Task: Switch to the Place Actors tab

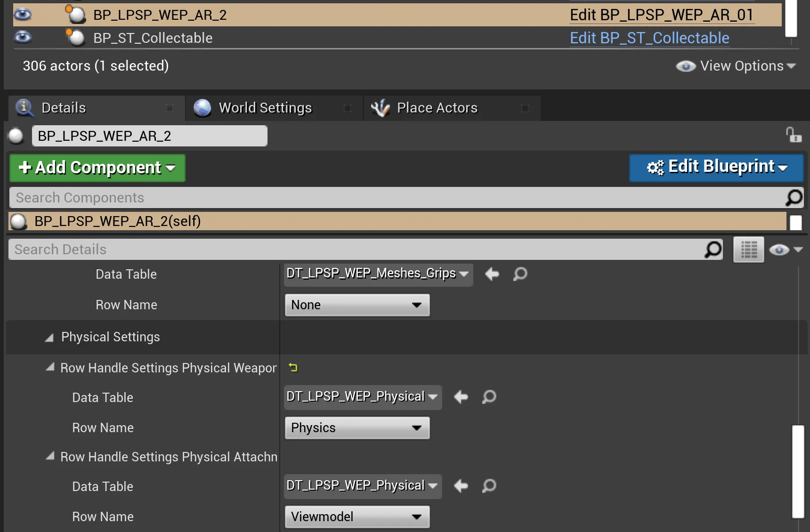Action: coord(437,108)
